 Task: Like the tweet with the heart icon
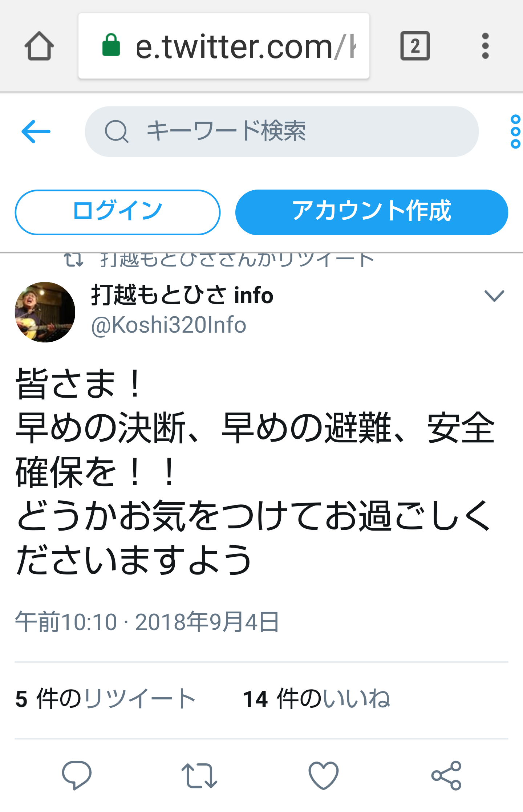click(x=323, y=775)
